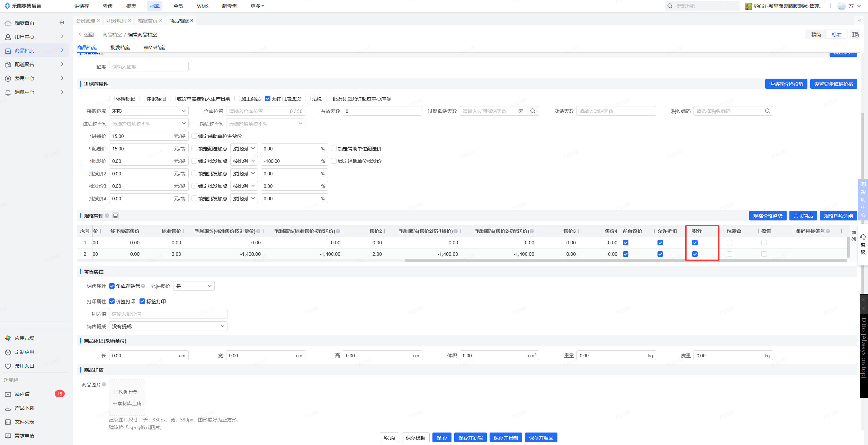Open 按比例 dropdown in 批发价4 row

[244, 198]
